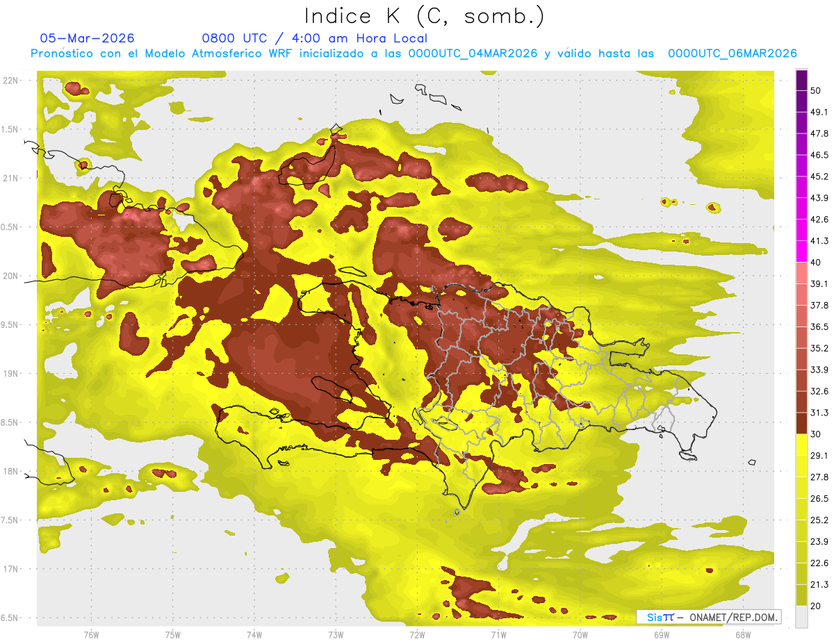The width and height of the screenshot is (834, 644).
Task: Click legend value "25.2"
Action: [x=819, y=520]
